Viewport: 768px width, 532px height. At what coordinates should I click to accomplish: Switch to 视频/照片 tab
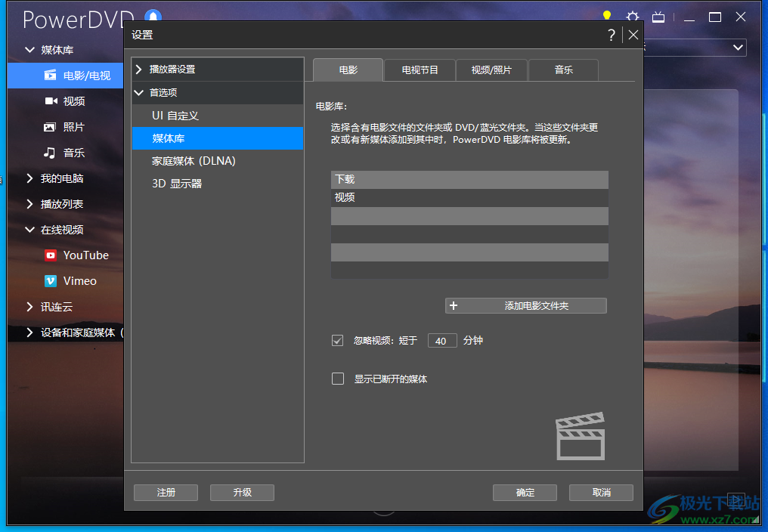[x=491, y=70]
